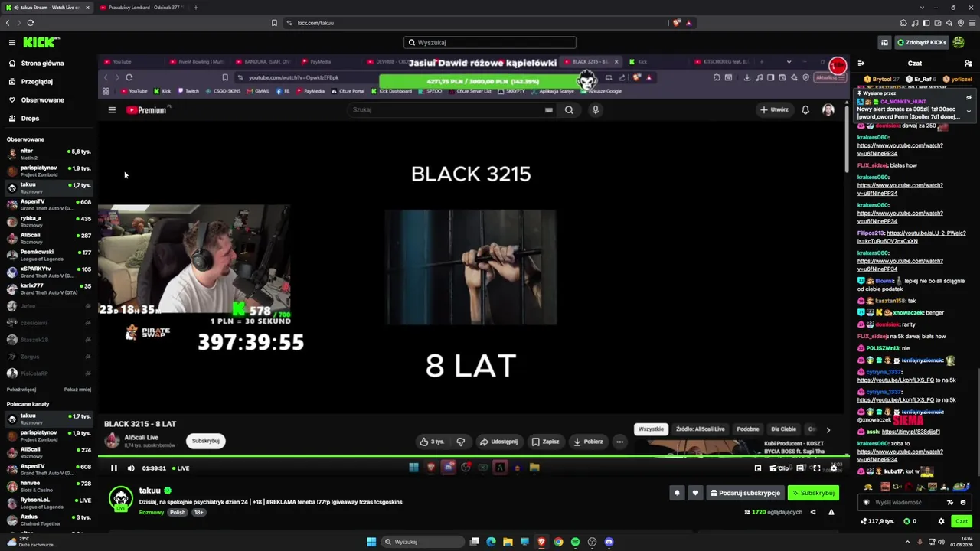Open mini player mode for stream
Screen dimensions: 980x551
(x=758, y=468)
